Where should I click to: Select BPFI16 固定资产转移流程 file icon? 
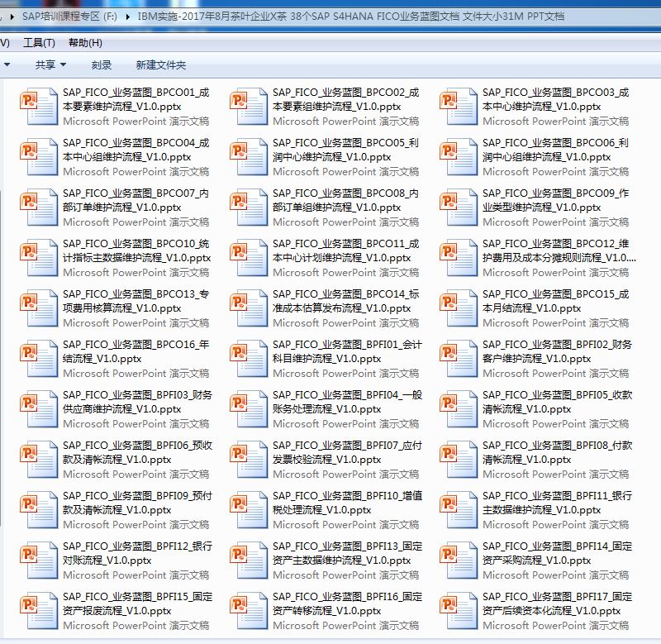pyautogui.click(x=249, y=611)
